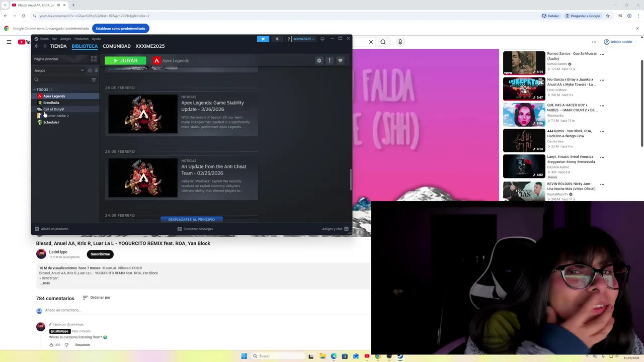Click DESPLAZARSE AL PRINCIPIO button
644x362 pixels.
(191, 220)
